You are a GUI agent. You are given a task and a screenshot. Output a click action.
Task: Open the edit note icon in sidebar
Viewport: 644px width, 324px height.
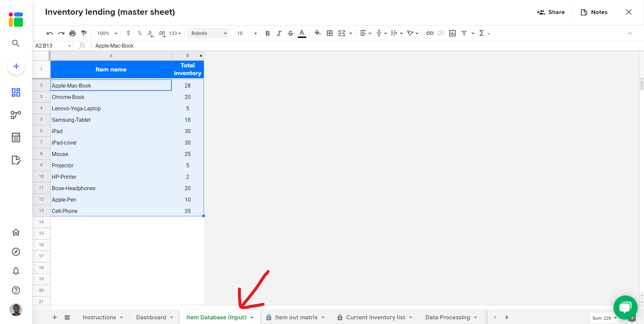pos(16,160)
